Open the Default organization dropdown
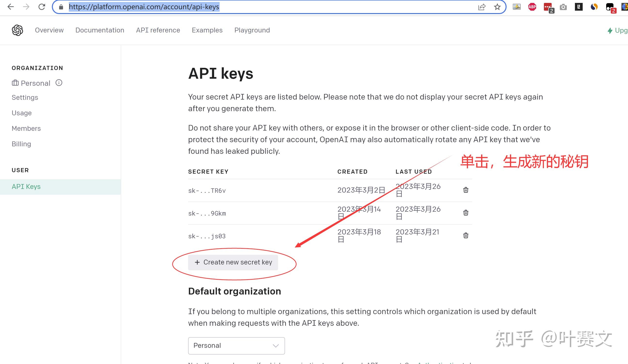This screenshot has height=364, width=628. tap(236, 346)
